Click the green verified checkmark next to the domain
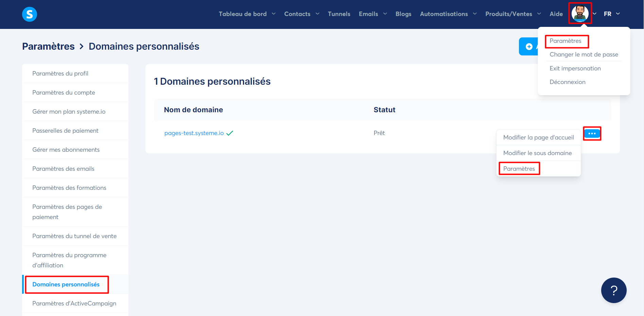Viewport: 644px width, 316px height. 230,133
